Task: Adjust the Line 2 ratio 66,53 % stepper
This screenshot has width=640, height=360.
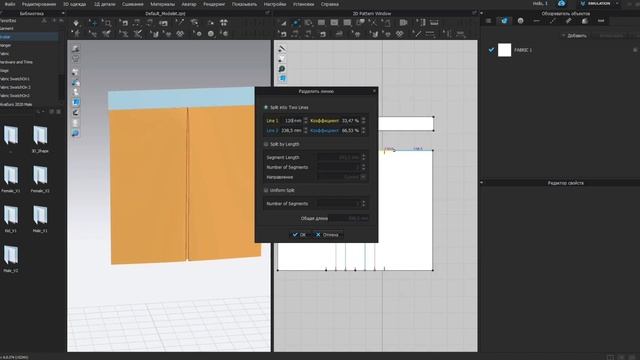Action: (x=364, y=131)
